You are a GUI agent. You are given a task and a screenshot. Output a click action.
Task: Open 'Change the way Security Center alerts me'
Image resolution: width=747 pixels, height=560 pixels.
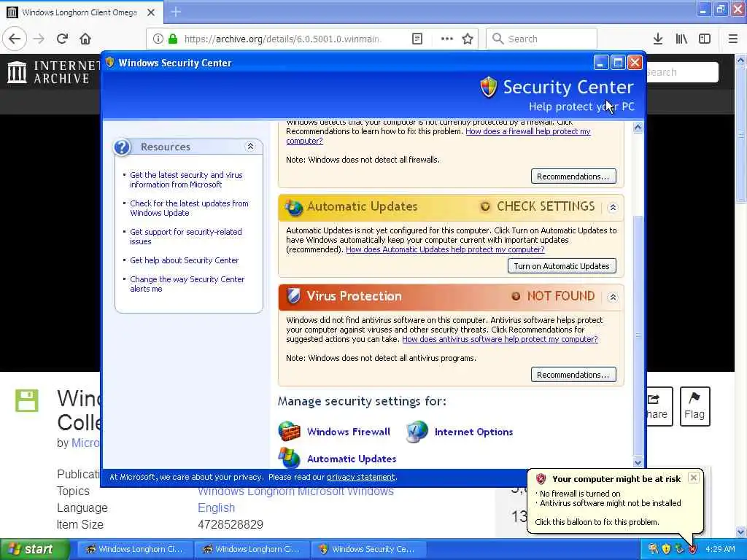pyautogui.click(x=187, y=284)
